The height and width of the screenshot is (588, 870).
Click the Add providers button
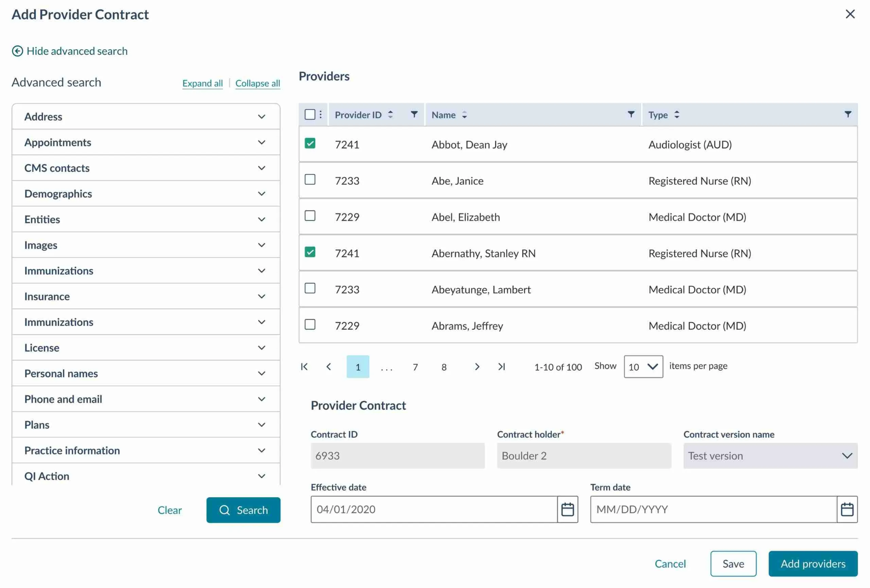click(813, 563)
